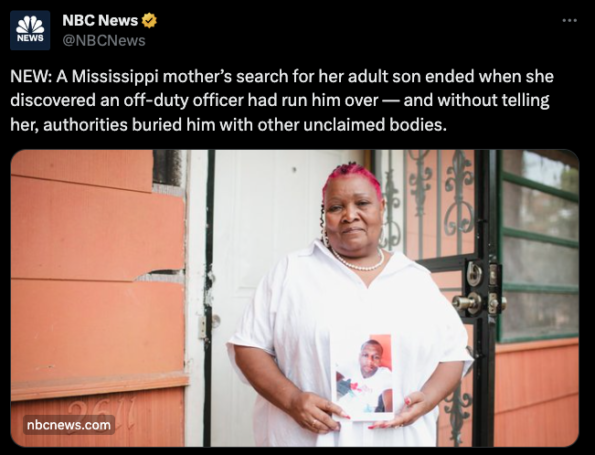Open the three-dot more options menu
This screenshot has width=595, height=455.
click(x=570, y=20)
